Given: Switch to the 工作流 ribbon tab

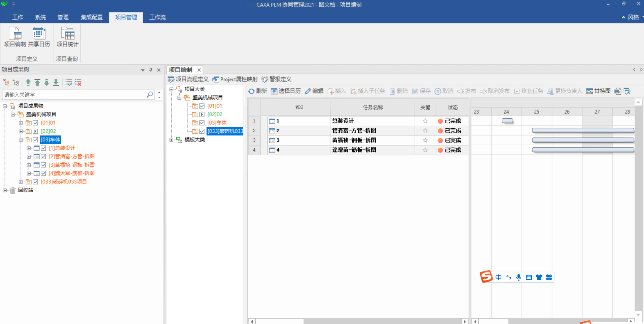Looking at the screenshot, I should 157,17.
